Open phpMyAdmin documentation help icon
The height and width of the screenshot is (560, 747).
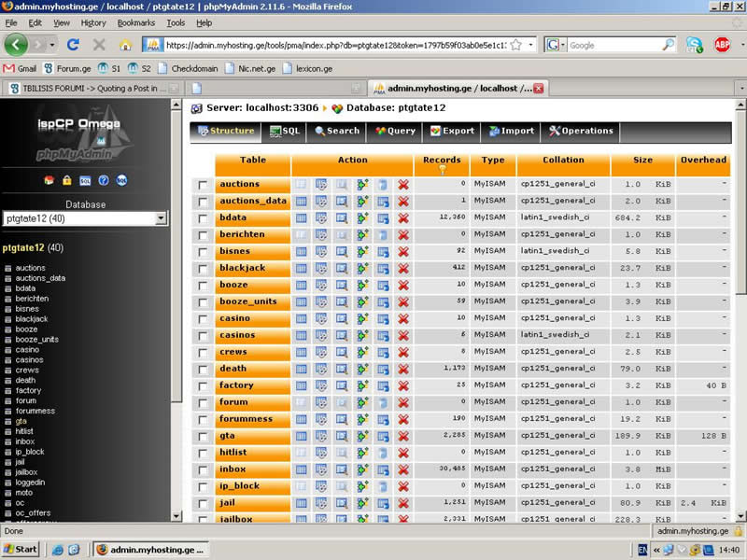pos(104,180)
